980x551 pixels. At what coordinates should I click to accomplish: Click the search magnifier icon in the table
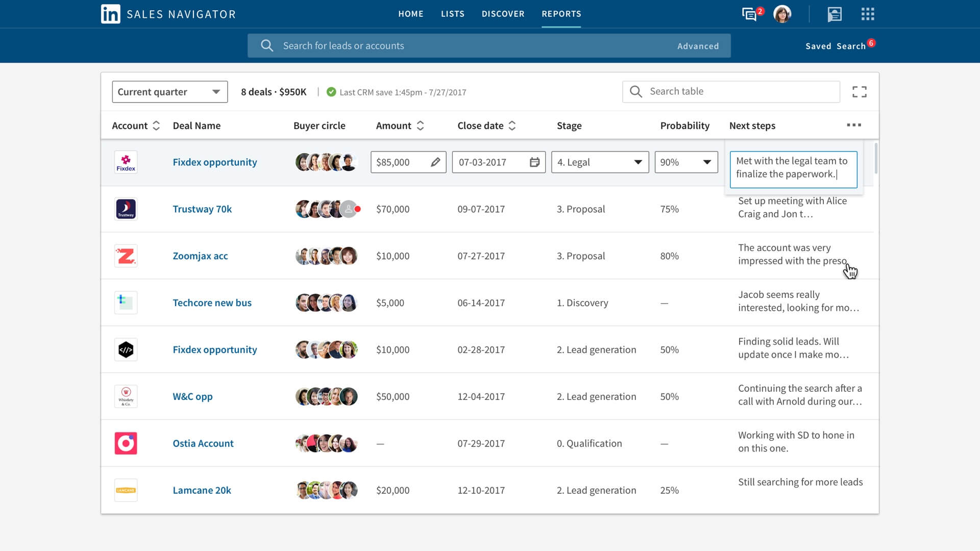point(635,91)
